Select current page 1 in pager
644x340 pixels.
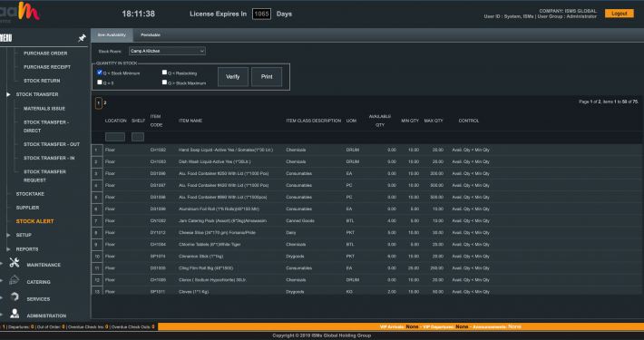point(99,103)
